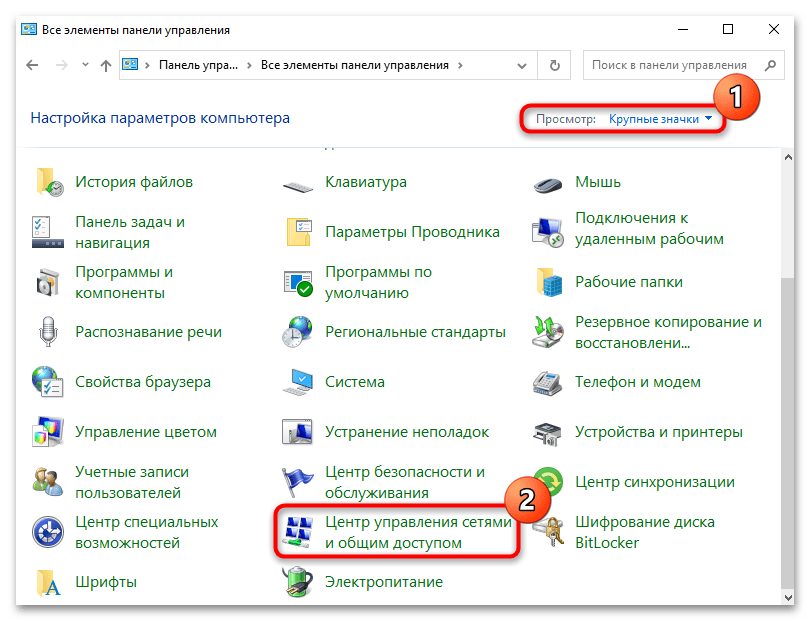
Task: Open Рабочие папки link
Action: (629, 282)
